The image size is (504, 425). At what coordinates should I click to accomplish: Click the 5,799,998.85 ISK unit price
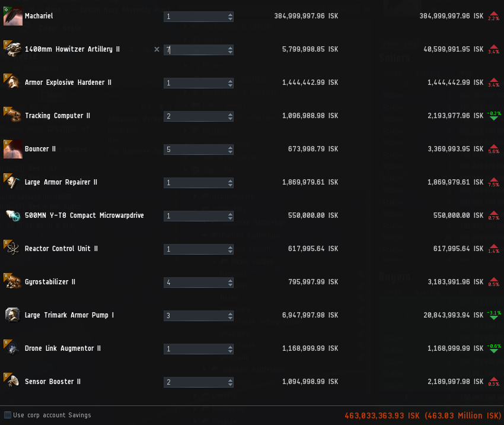[310, 49]
